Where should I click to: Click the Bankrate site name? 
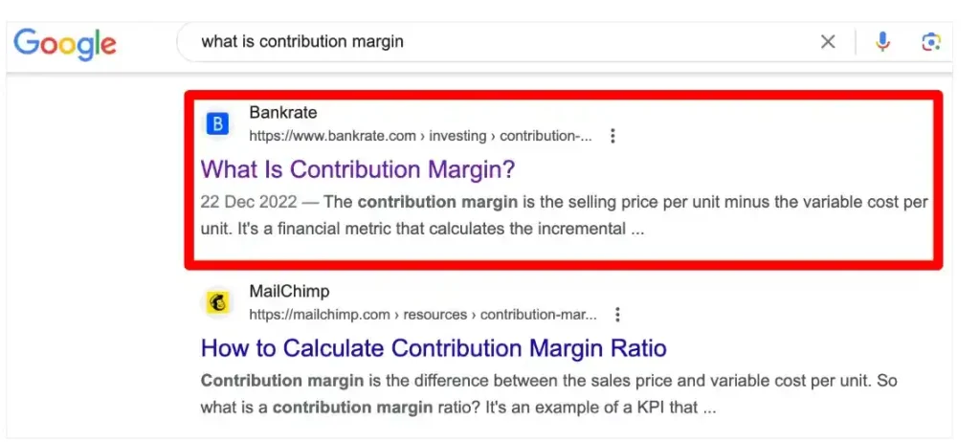283,113
